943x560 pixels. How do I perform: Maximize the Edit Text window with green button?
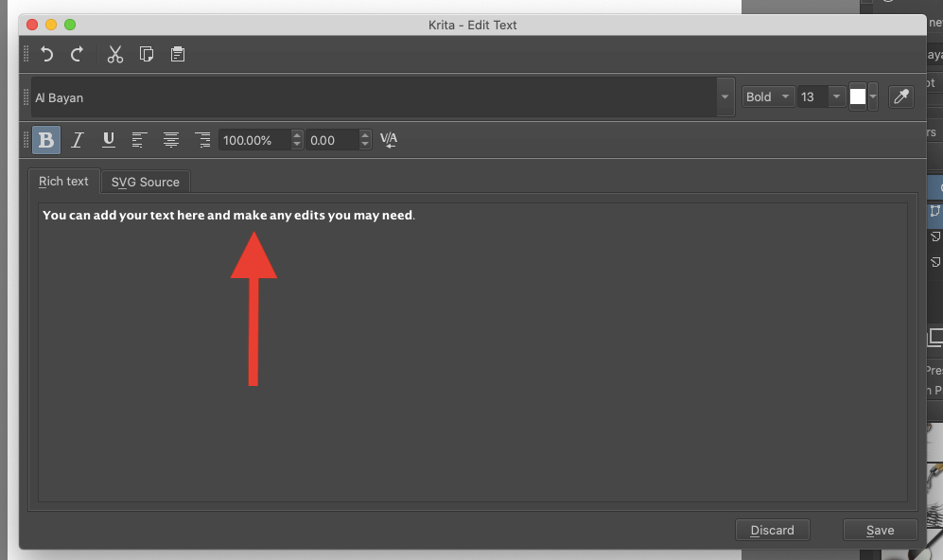coord(70,25)
